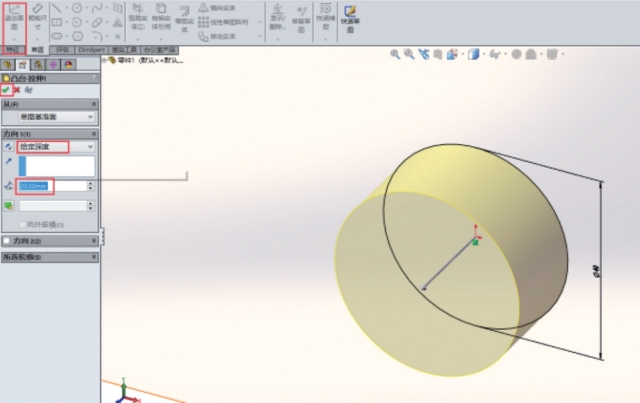Select the Arc sketch tool

(x=77, y=22)
